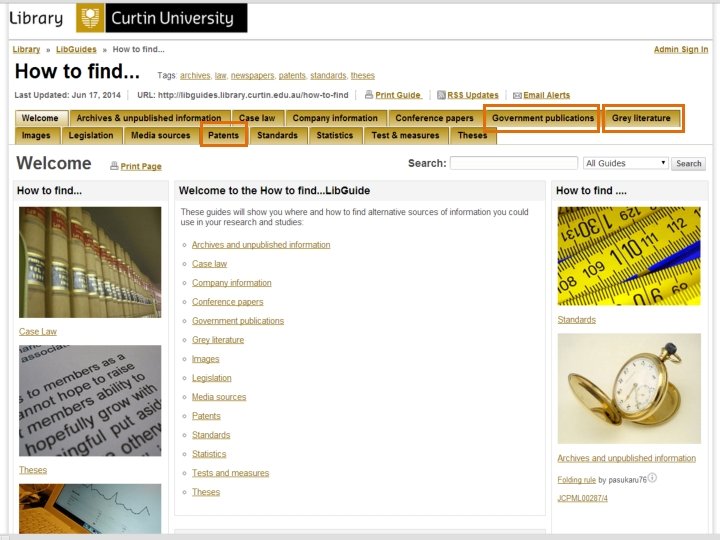Click the printer icon next to Print Page

[x=114, y=166]
